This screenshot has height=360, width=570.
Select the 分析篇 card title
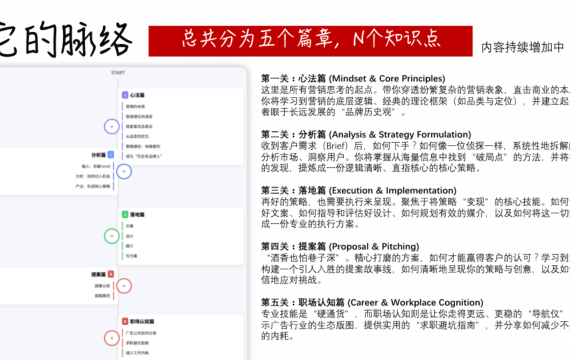(x=99, y=155)
